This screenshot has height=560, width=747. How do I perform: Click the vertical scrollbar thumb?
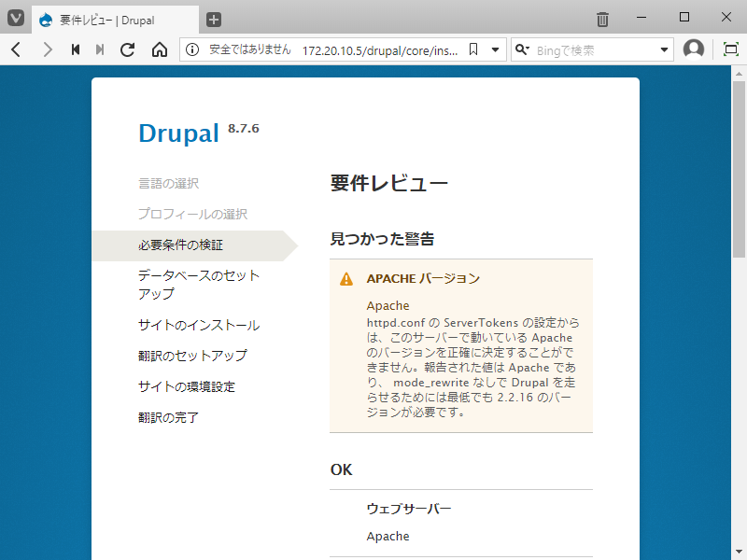click(x=739, y=169)
